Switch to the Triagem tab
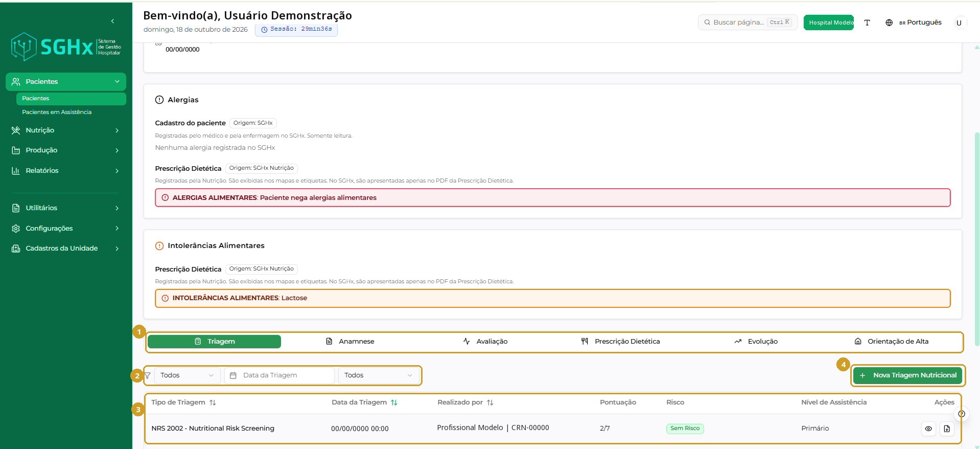The image size is (980, 449). (214, 342)
